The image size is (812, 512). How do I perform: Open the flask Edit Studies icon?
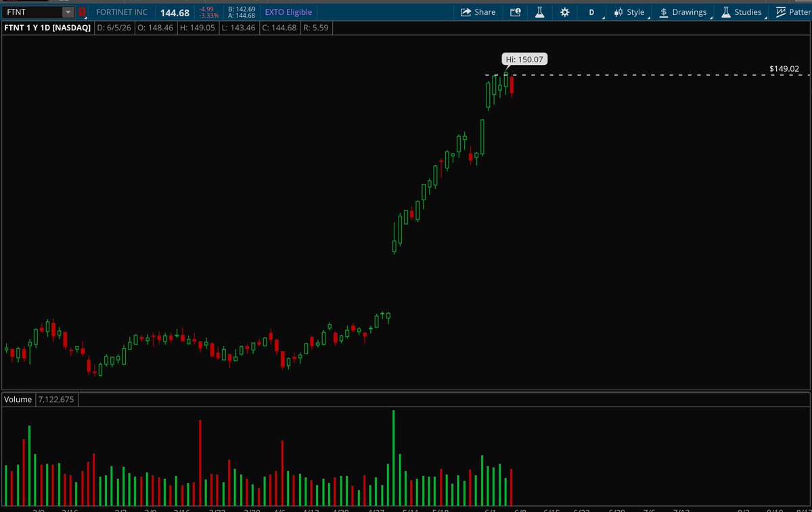[539, 12]
